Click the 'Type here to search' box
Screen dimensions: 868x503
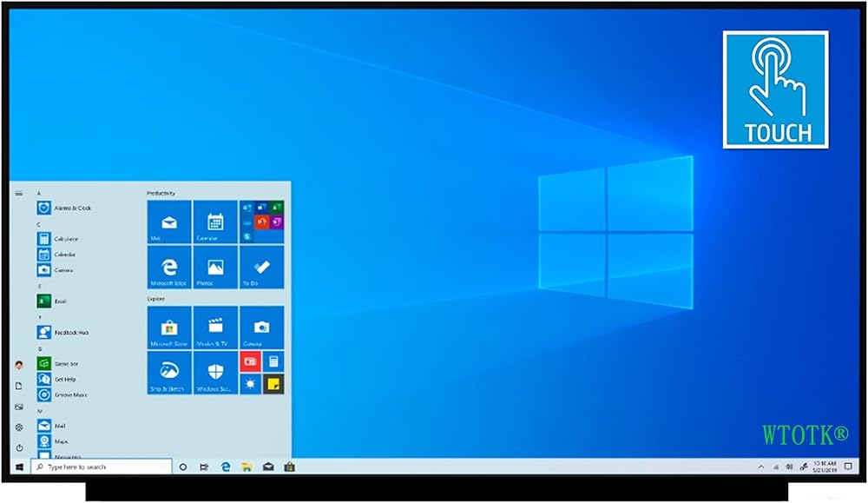102,467
